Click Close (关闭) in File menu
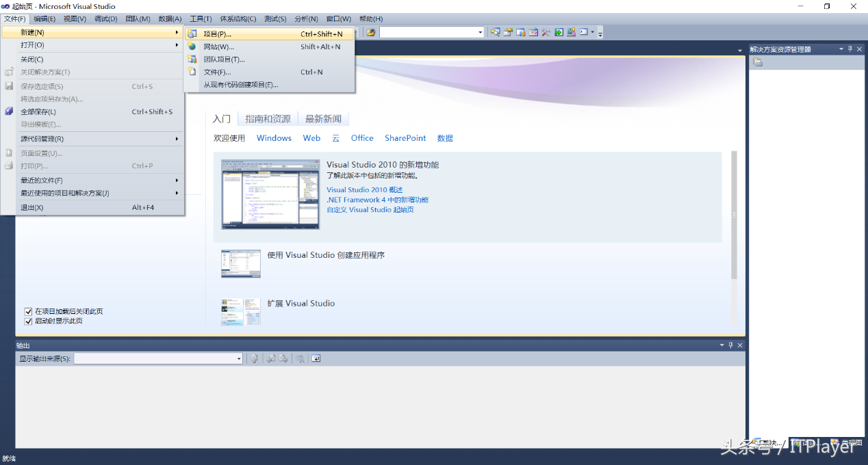The width and height of the screenshot is (868, 465). click(93, 59)
